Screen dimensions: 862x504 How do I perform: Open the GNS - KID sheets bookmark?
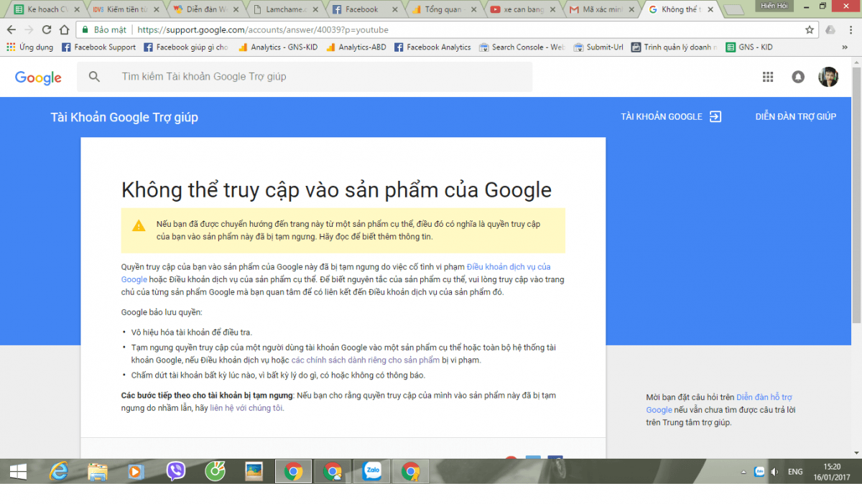click(749, 47)
